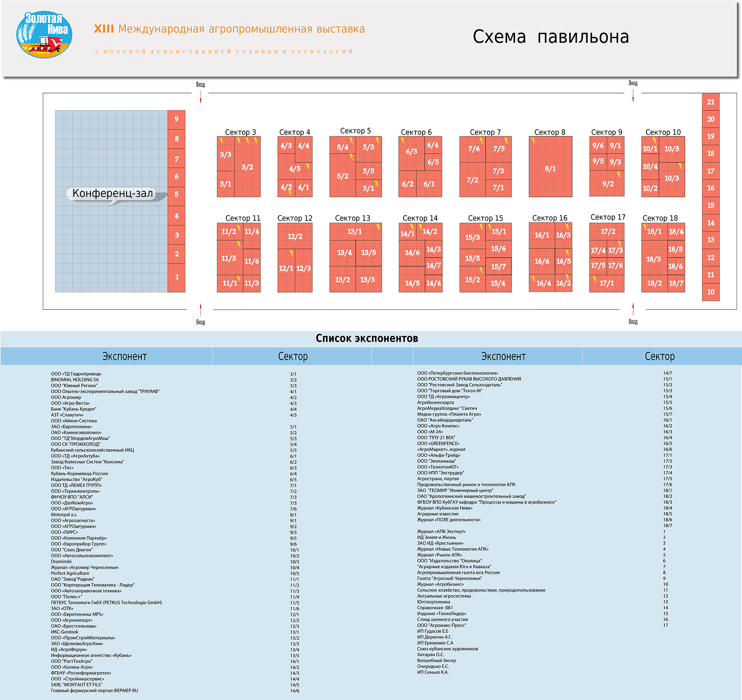
Task: Click wall stand 10 on the right column
Action: [711, 292]
